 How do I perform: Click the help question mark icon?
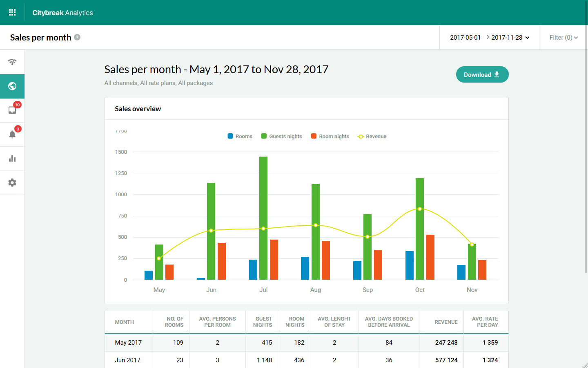coord(77,37)
